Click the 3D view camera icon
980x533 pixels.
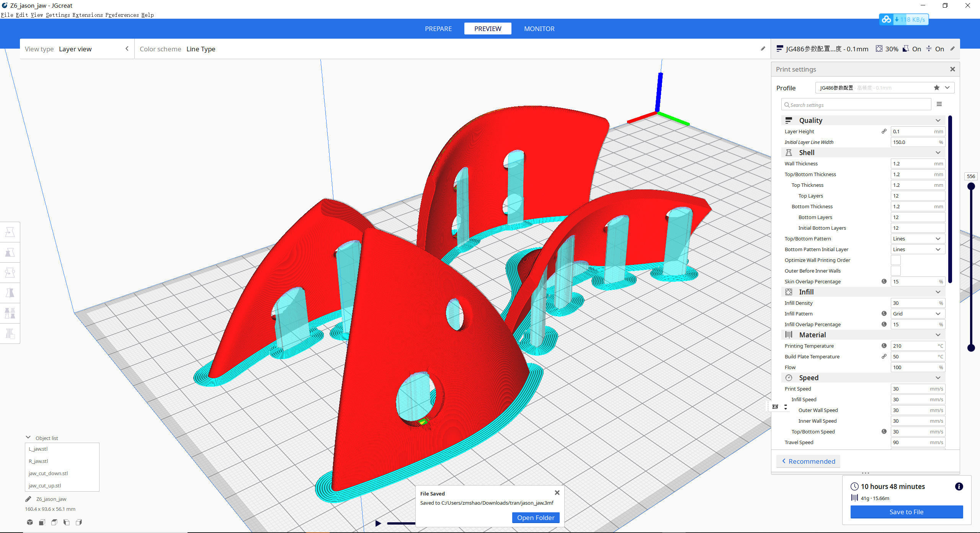point(30,522)
